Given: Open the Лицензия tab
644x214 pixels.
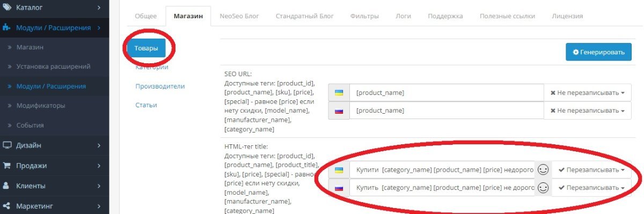Looking at the screenshot, I should point(567,16).
